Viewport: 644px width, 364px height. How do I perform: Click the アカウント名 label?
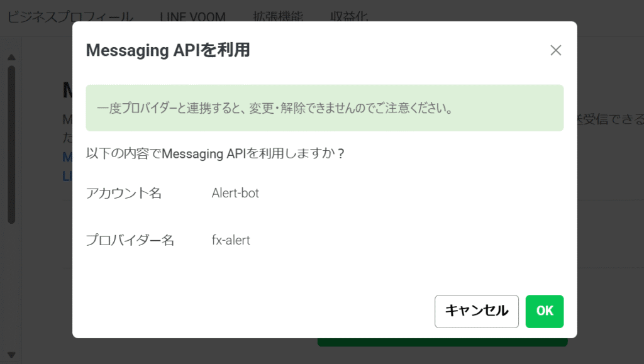124,193
